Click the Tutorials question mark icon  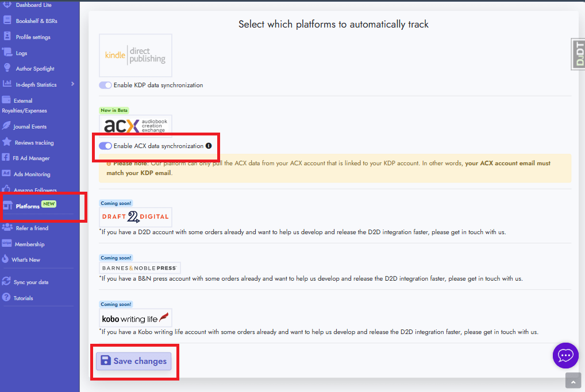6,297
